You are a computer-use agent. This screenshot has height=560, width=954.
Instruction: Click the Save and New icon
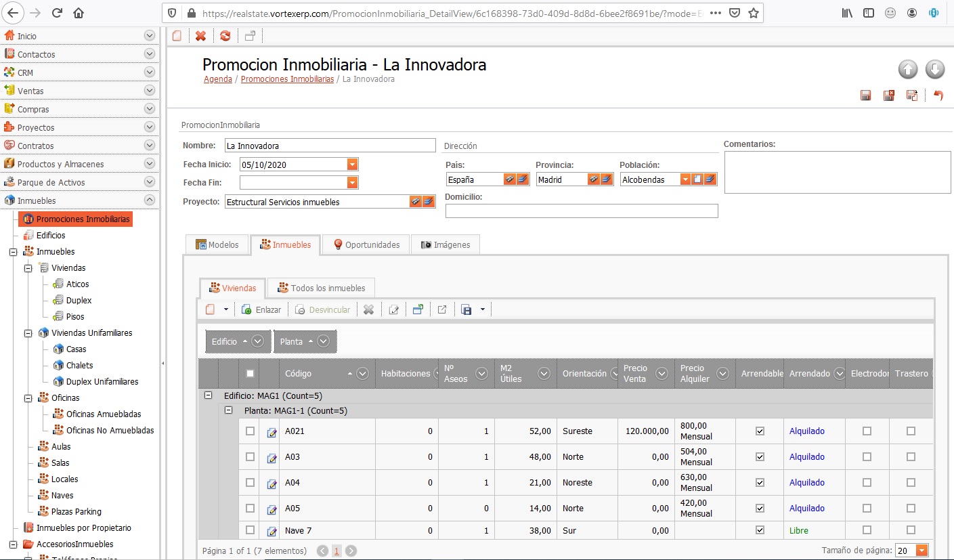(x=912, y=95)
